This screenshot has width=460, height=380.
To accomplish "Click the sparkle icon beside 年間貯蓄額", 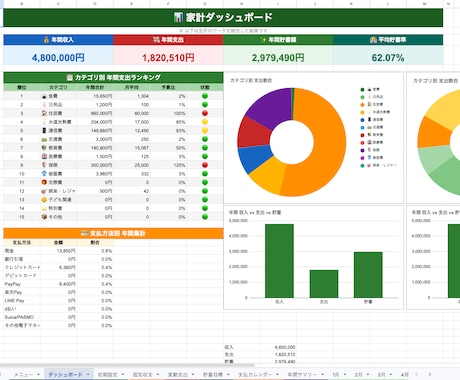I will click(x=263, y=40).
